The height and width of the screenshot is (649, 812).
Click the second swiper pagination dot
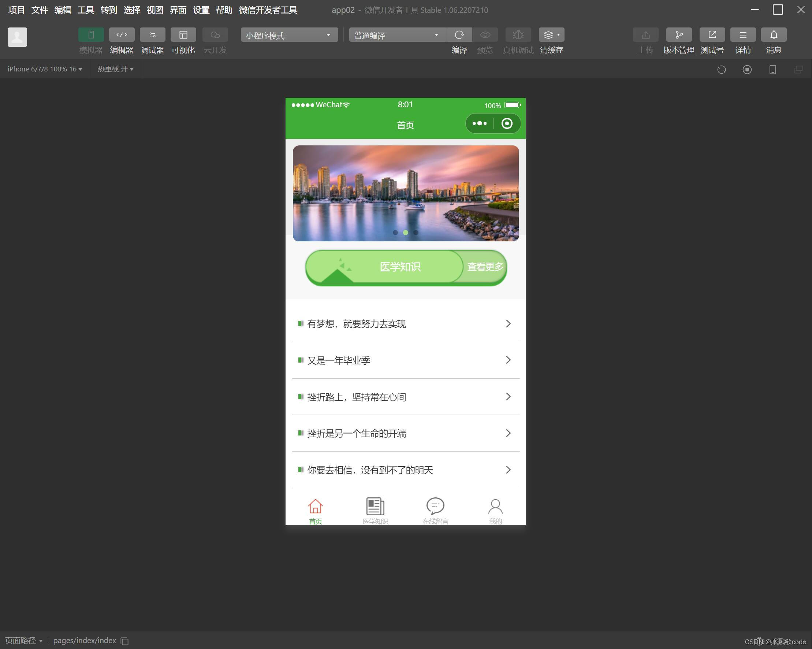tap(406, 233)
